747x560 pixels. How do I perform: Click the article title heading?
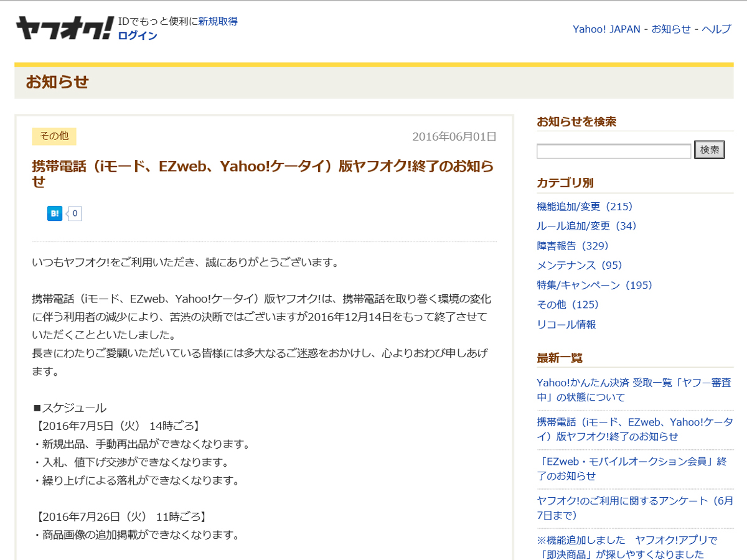(x=263, y=174)
